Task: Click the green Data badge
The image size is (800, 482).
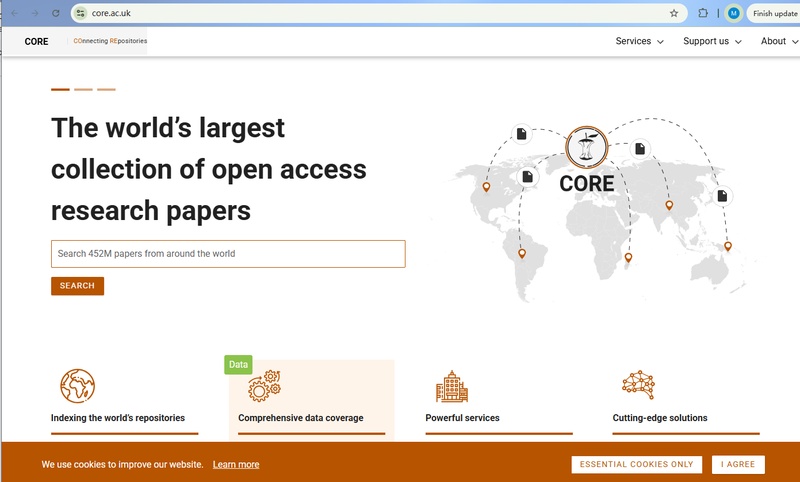Action: pyautogui.click(x=238, y=365)
